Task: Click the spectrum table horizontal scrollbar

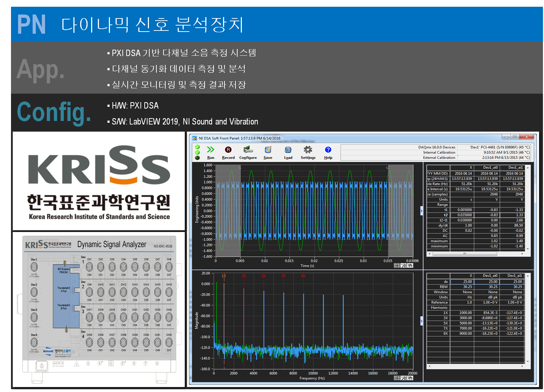Action: click(x=476, y=366)
